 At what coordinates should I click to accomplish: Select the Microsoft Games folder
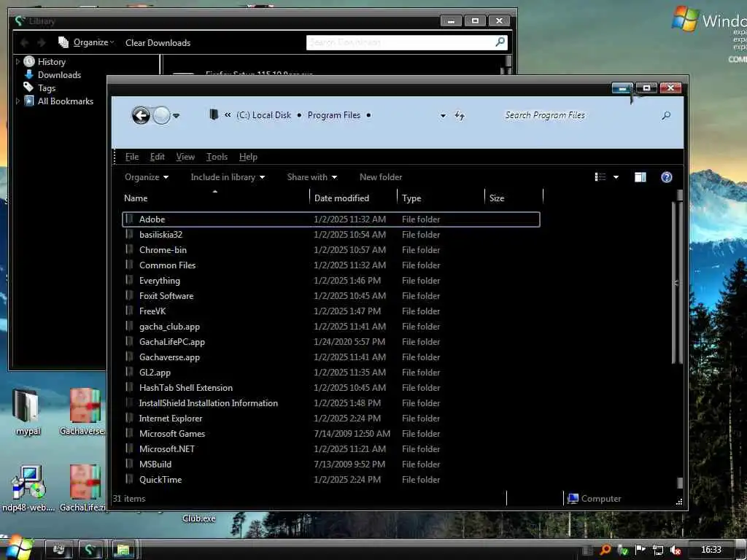(x=331, y=434)
